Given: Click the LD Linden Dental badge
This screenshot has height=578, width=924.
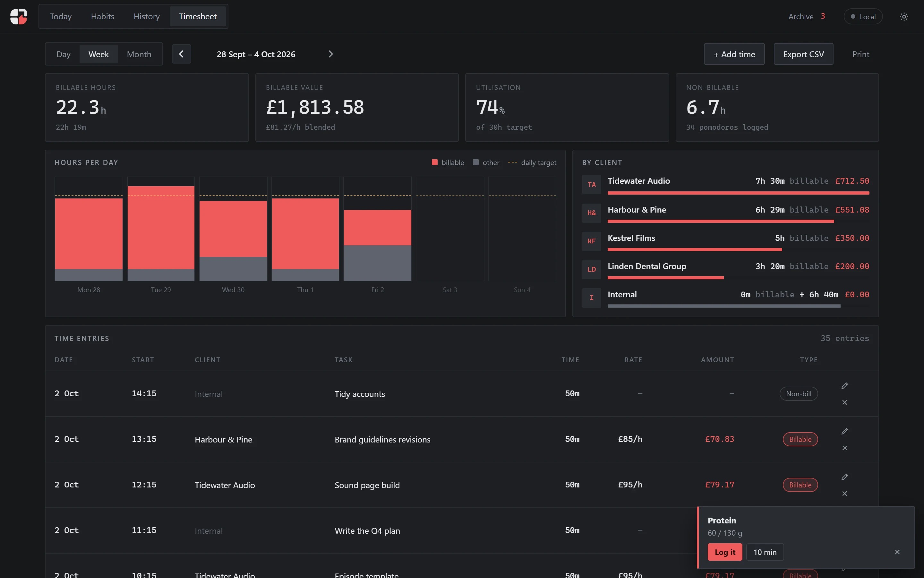Looking at the screenshot, I should pos(591,269).
